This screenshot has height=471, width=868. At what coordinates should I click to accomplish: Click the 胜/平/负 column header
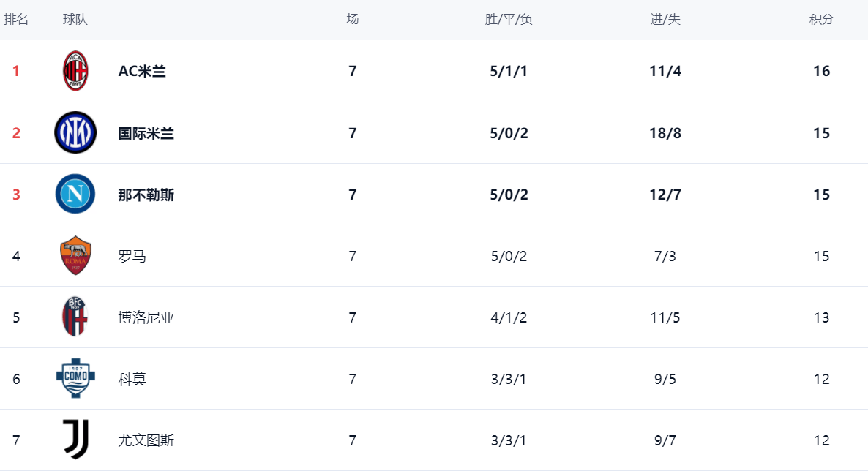point(509,20)
